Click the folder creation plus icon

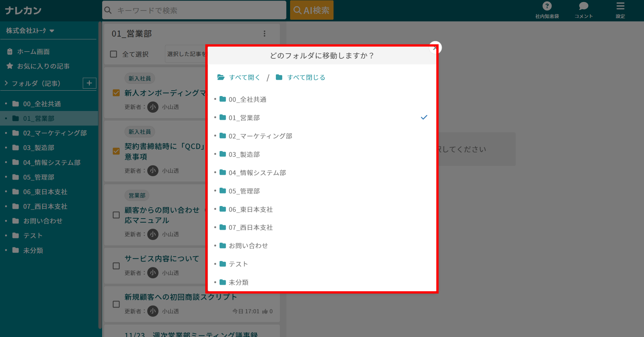[x=89, y=83]
